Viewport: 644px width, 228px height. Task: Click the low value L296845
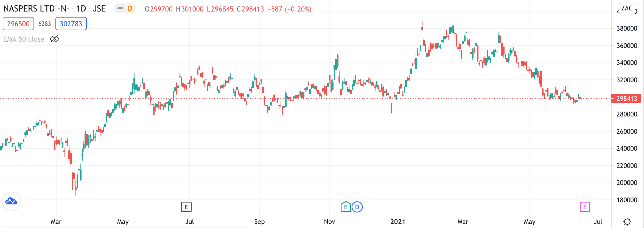pyautogui.click(x=220, y=9)
